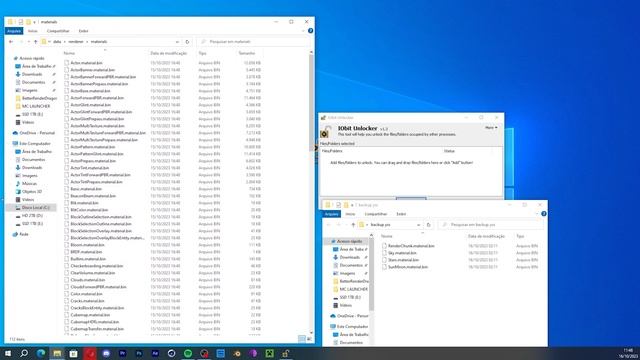Open address bar history dropdown in materials window
Screen dimensions: 640x360
[177, 42]
